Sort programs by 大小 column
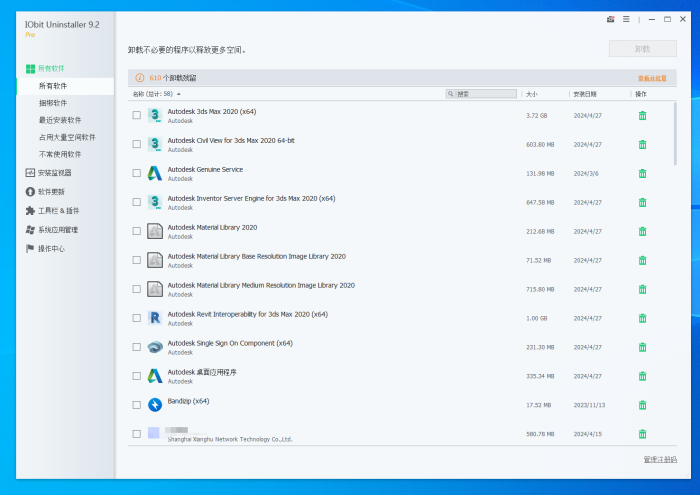 pos(530,94)
